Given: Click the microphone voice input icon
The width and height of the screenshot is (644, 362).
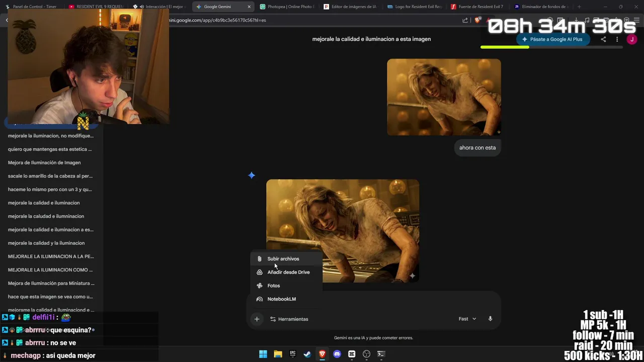Looking at the screenshot, I should 490,319.
